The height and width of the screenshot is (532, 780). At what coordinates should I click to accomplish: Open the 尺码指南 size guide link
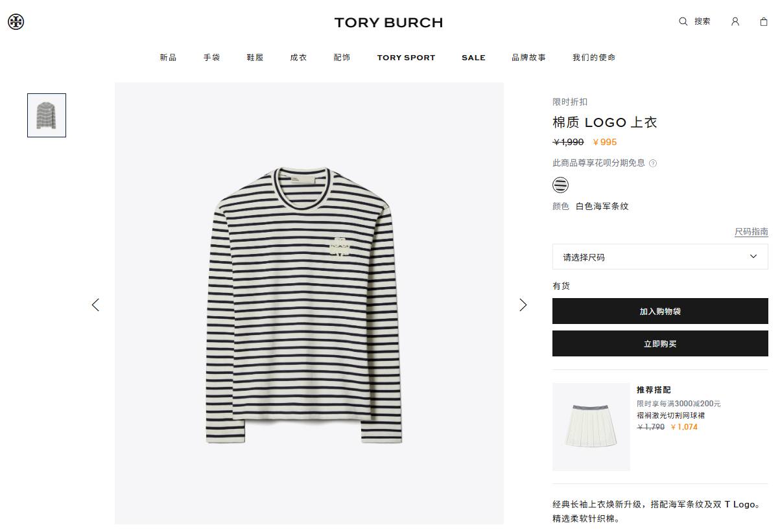(x=751, y=232)
